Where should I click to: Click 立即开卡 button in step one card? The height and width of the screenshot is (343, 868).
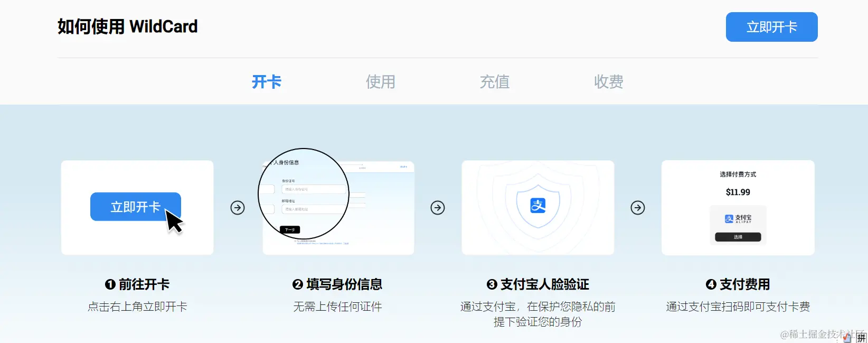(x=136, y=207)
